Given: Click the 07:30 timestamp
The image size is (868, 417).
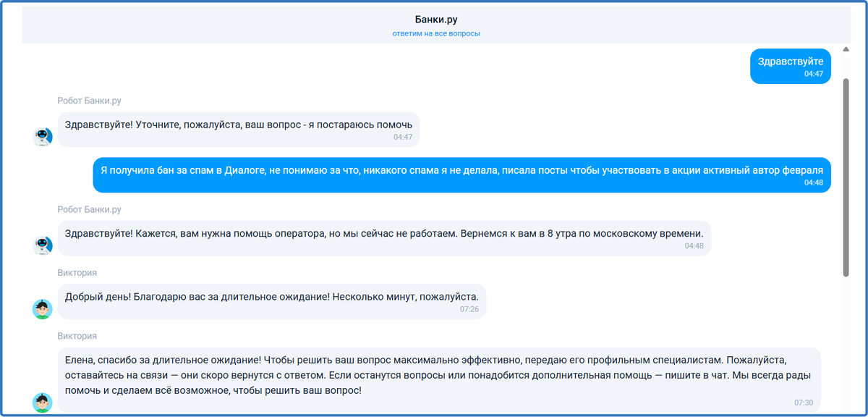Looking at the screenshot, I should 804,403.
